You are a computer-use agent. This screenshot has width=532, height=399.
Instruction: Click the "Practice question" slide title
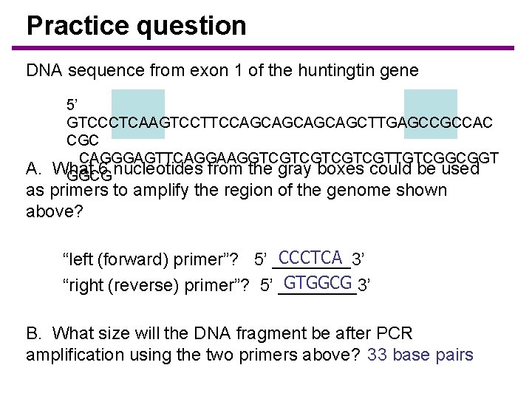coord(136,26)
